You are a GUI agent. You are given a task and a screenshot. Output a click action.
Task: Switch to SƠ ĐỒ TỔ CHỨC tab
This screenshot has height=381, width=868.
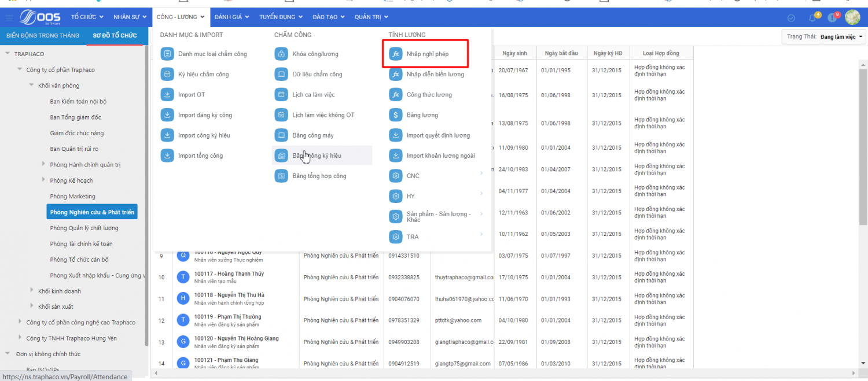[115, 35]
